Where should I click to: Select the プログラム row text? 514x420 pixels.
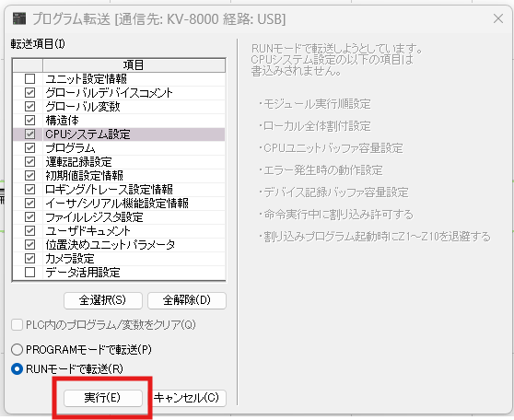tap(71, 148)
